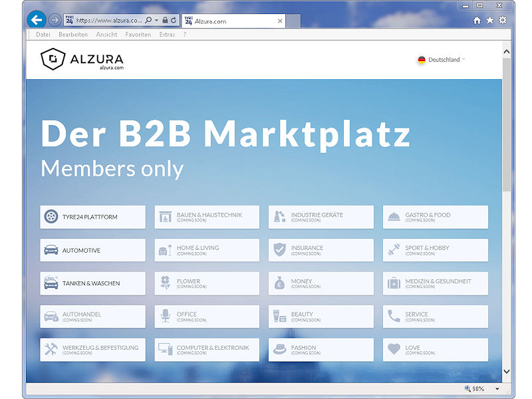This screenshot has width=532, height=399.
Task: Click the 'Der B2B Marktplatz' headline
Action: coord(225,135)
